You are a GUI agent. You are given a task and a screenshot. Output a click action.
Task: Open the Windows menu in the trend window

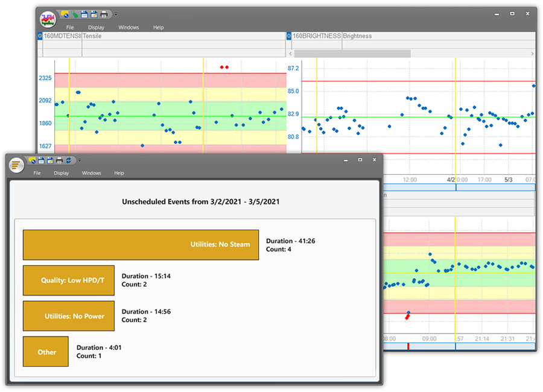click(129, 27)
